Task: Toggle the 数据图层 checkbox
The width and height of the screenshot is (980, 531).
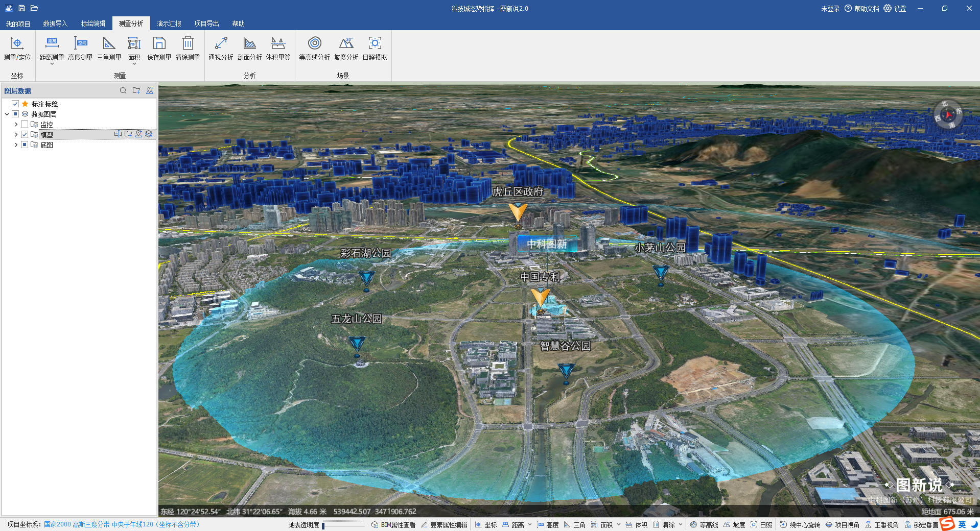Action: pos(15,114)
